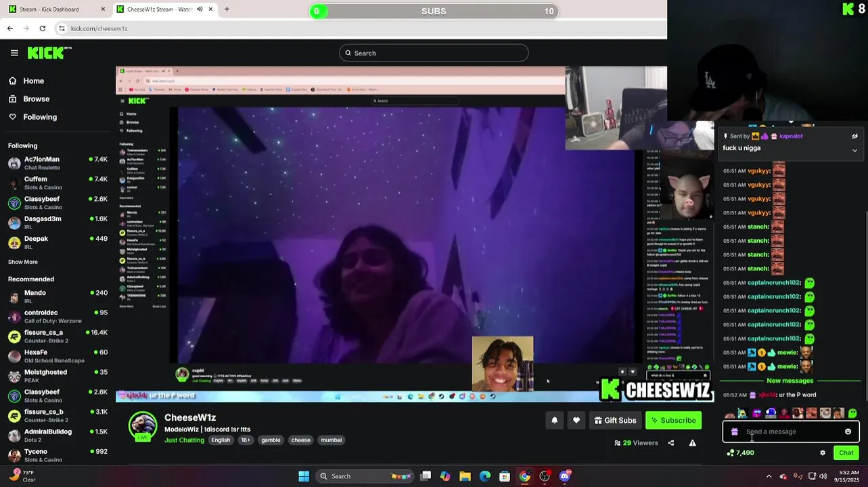This screenshot has width=868, height=487.
Task: Open the Just Chatting category link
Action: pyautogui.click(x=184, y=440)
